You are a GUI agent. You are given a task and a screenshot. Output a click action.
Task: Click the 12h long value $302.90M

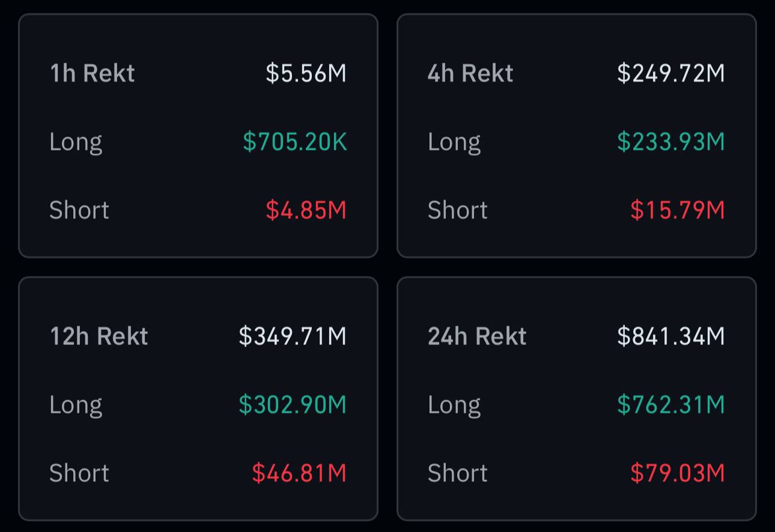click(292, 404)
